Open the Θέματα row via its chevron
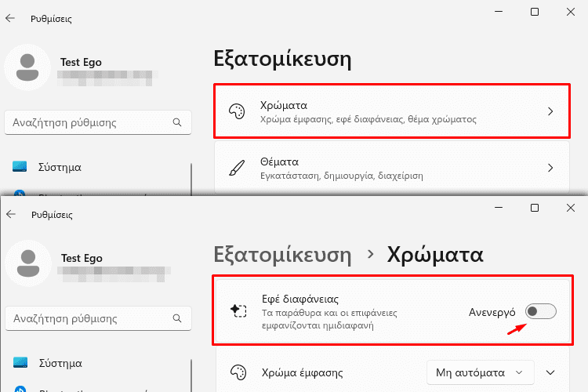The width and height of the screenshot is (588, 392). click(x=550, y=168)
